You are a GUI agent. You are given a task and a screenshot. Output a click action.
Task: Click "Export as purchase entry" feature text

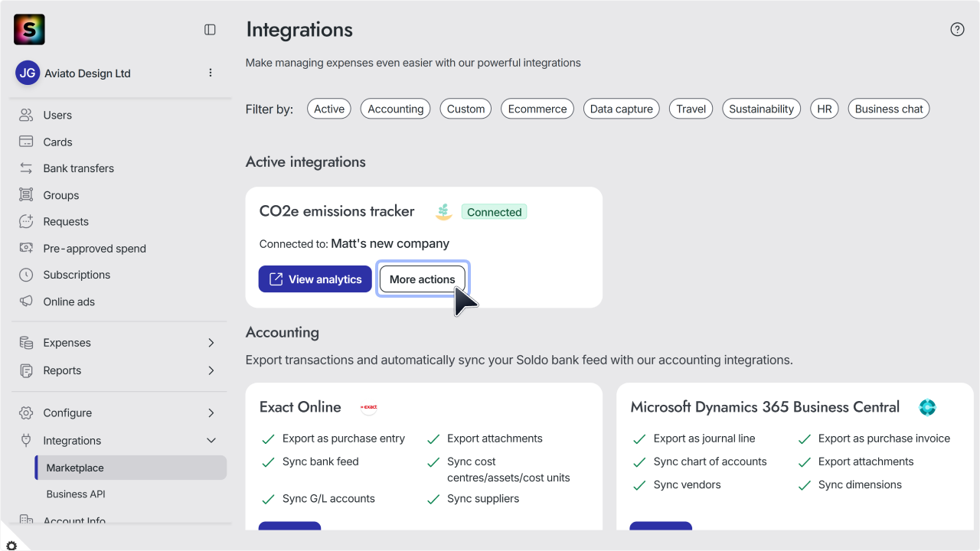[344, 439]
